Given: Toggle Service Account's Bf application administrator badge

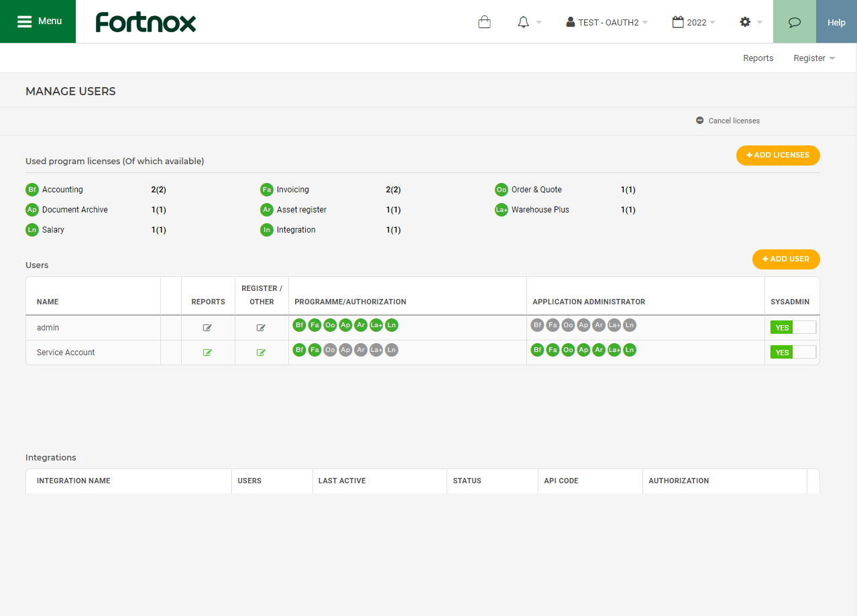Looking at the screenshot, I should pos(537,350).
